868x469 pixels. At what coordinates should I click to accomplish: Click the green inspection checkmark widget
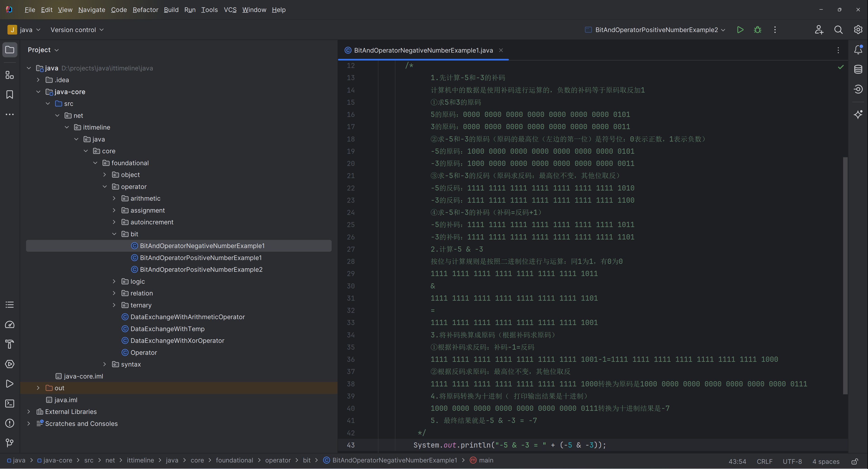coord(841,67)
